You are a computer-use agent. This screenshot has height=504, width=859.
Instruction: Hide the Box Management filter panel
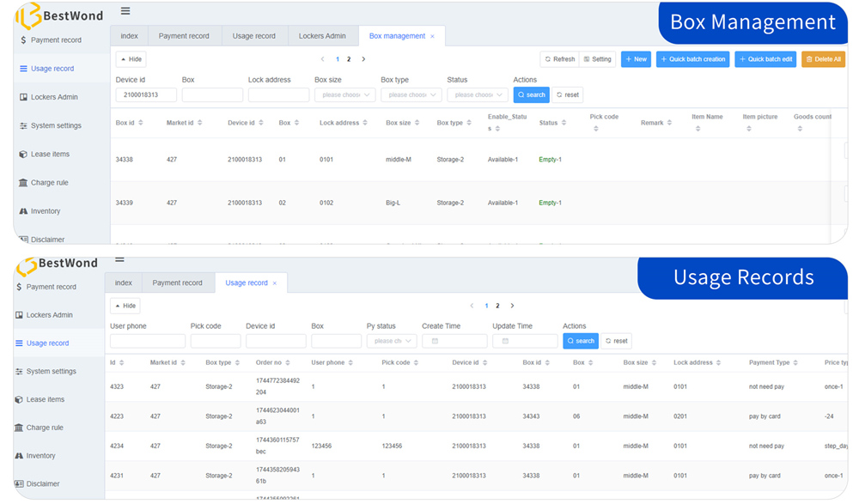(x=131, y=59)
